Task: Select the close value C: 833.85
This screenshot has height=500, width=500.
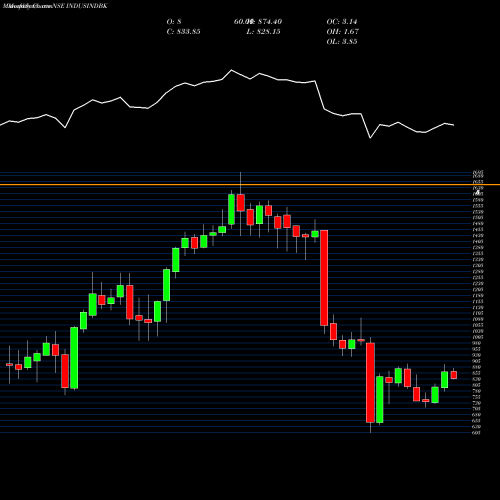Action: (x=183, y=32)
